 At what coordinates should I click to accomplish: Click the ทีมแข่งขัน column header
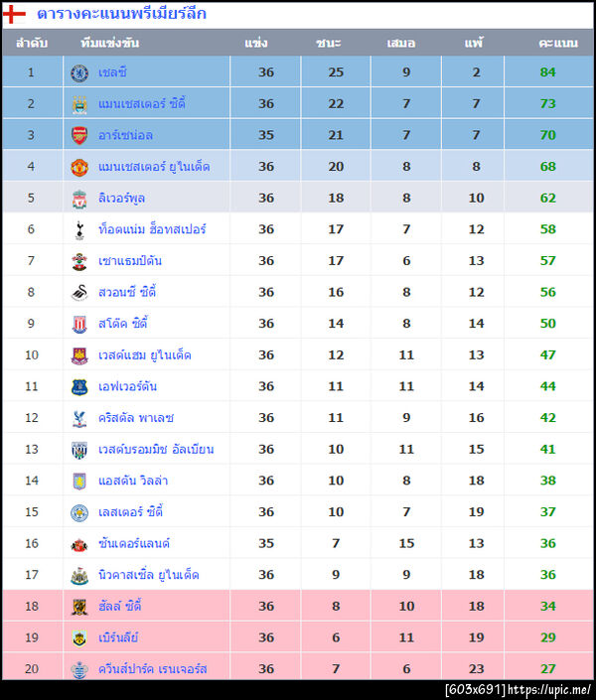pyautogui.click(x=109, y=44)
